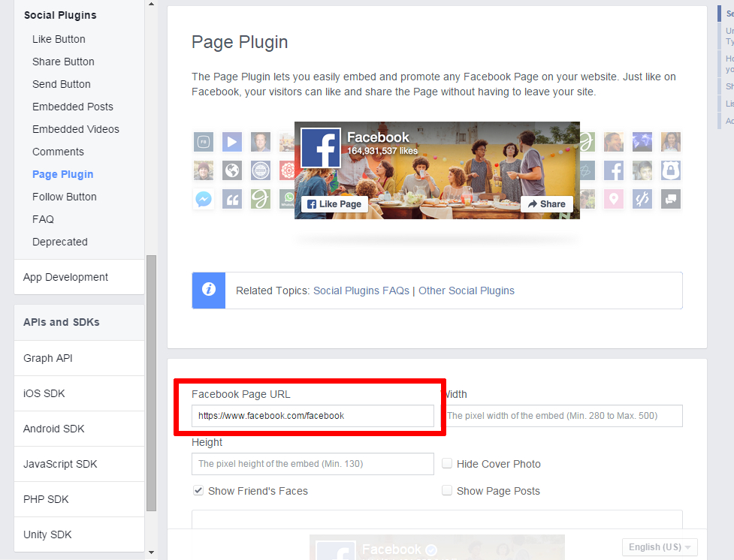The height and width of the screenshot is (560, 734).
Task: Select Embedded Posts in sidebar
Action: (x=73, y=107)
